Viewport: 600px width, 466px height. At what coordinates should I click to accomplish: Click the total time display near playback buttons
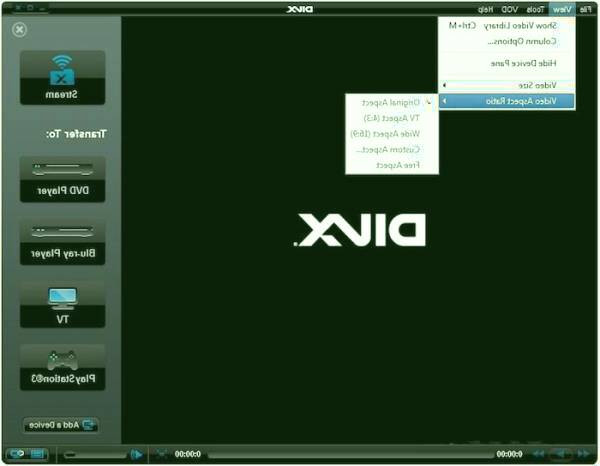pos(509,454)
